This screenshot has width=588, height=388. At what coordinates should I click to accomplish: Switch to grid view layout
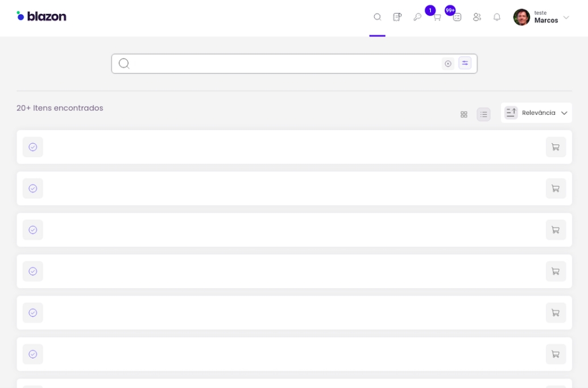tap(463, 114)
